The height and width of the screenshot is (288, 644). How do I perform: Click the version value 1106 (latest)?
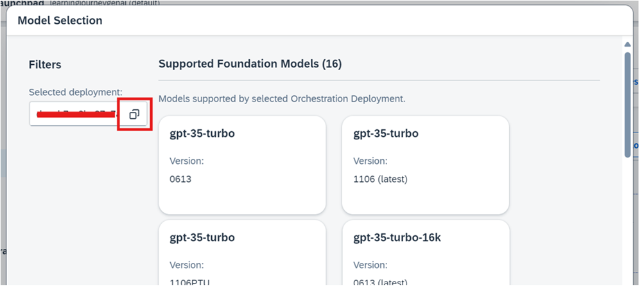380,179
